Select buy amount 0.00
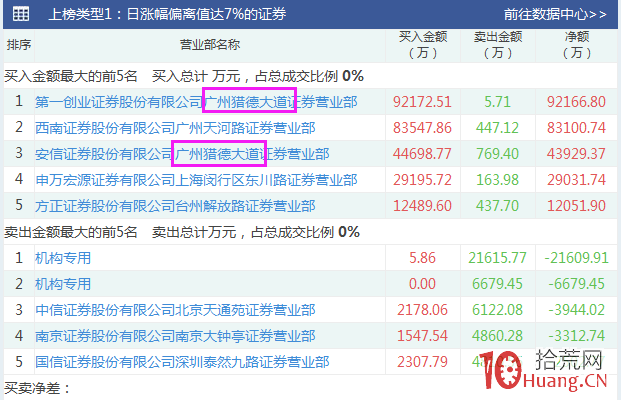 (422, 284)
